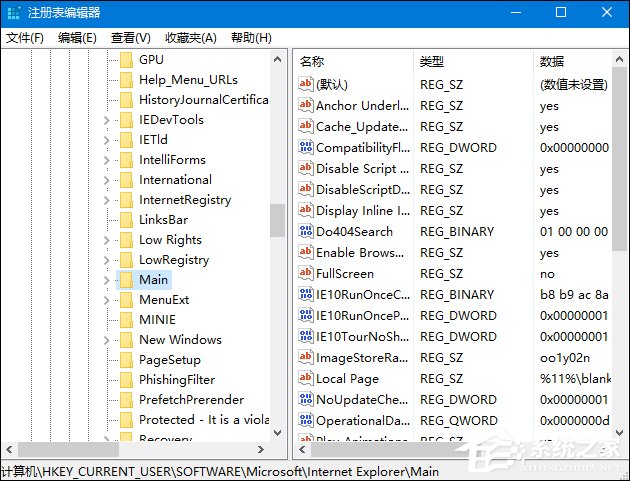Expand the InternetRegistry key arrow

(107, 200)
